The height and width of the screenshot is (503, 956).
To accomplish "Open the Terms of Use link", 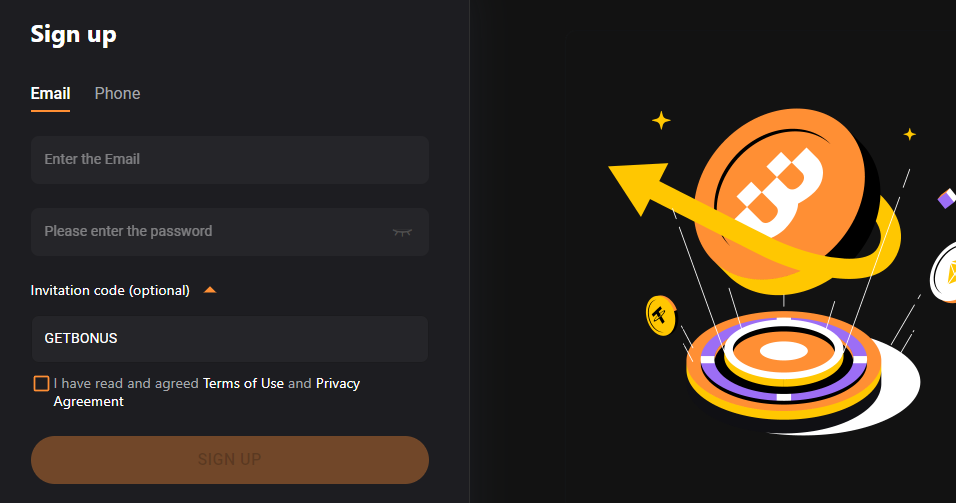I will (243, 383).
